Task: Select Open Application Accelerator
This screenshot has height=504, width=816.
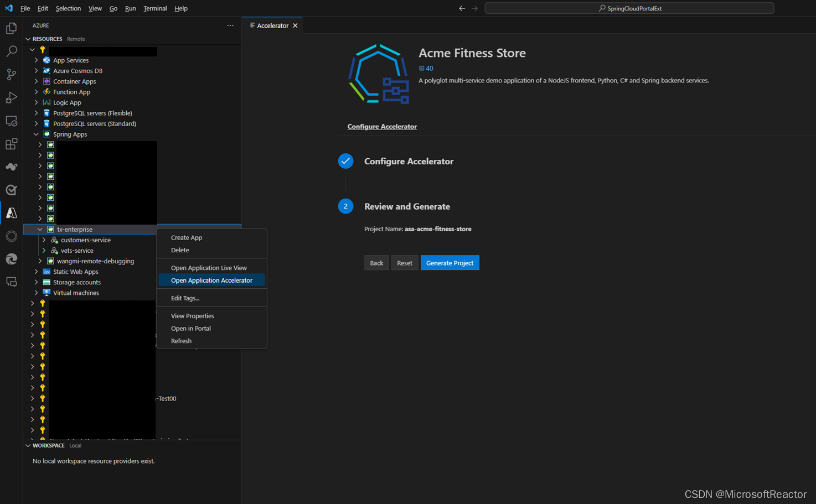Action: tap(211, 280)
